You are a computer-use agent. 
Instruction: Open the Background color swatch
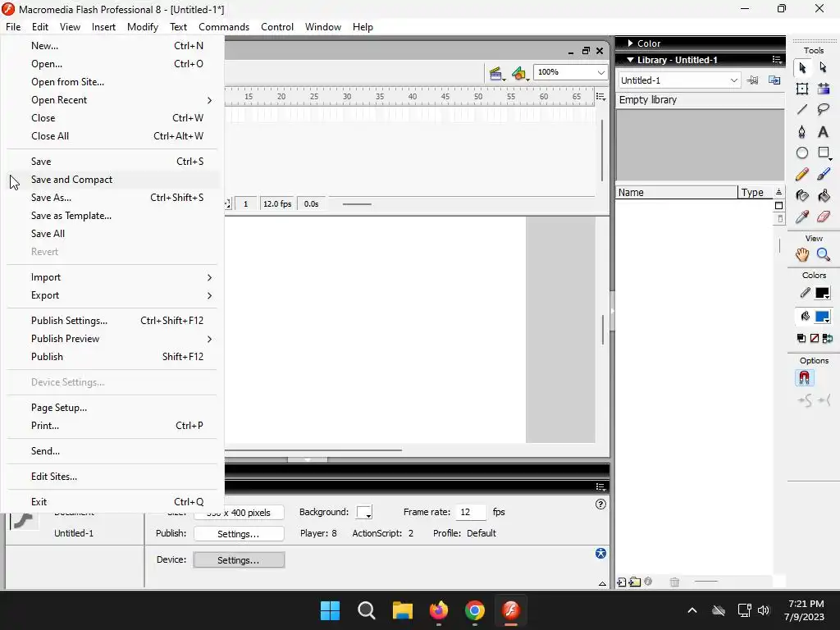tap(364, 512)
